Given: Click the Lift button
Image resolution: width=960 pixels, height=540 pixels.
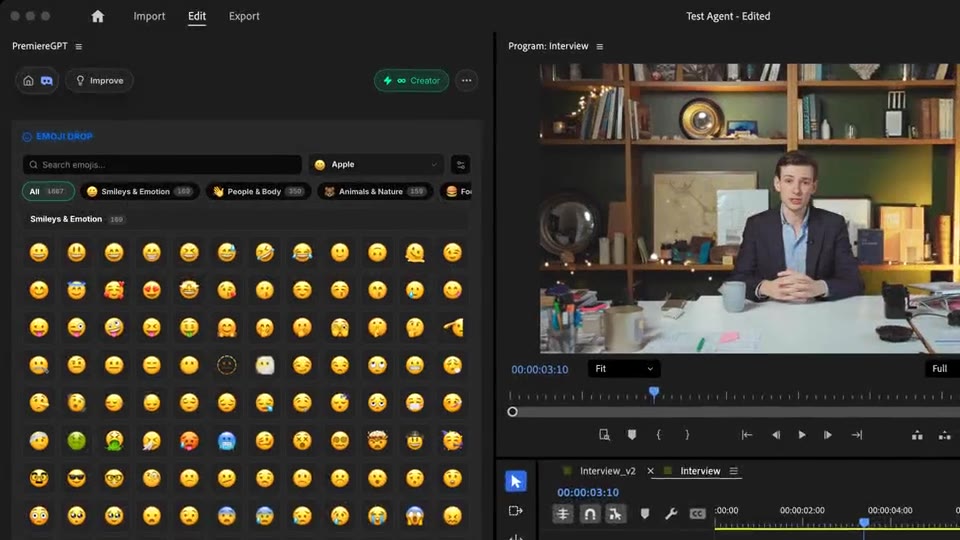Looking at the screenshot, I should coord(917,435).
